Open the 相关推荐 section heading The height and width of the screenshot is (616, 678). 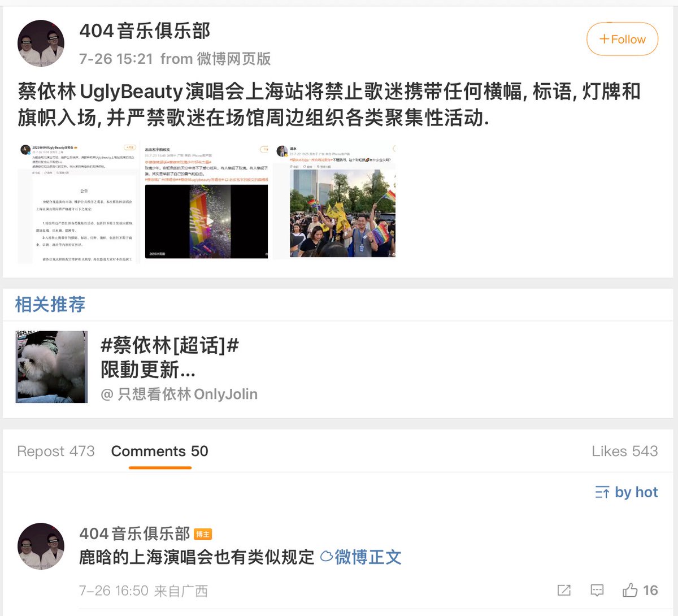coord(50,305)
